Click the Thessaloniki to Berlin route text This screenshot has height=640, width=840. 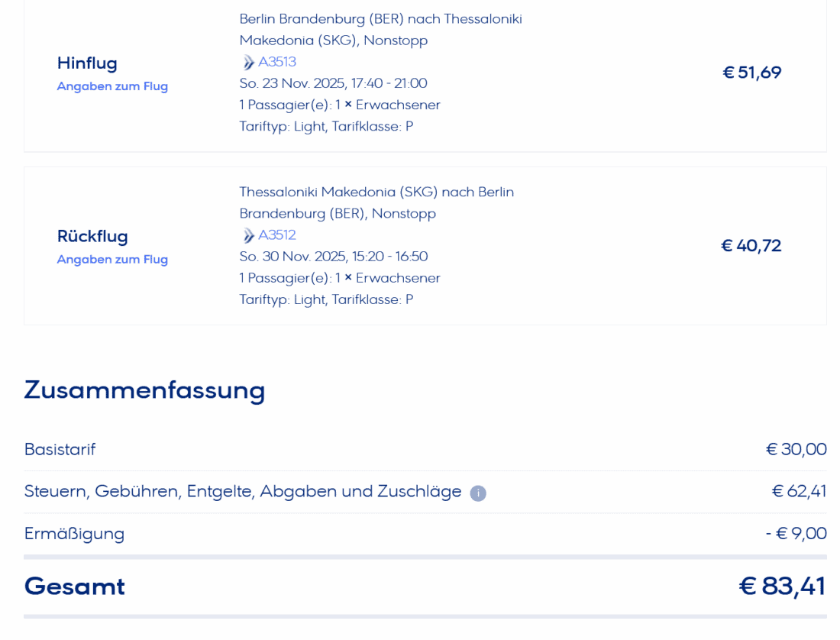click(x=376, y=202)
